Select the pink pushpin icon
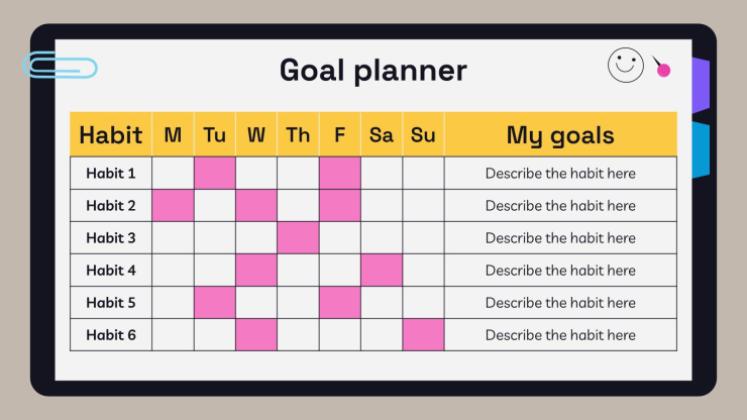The image size is (747, 420). 662,69
